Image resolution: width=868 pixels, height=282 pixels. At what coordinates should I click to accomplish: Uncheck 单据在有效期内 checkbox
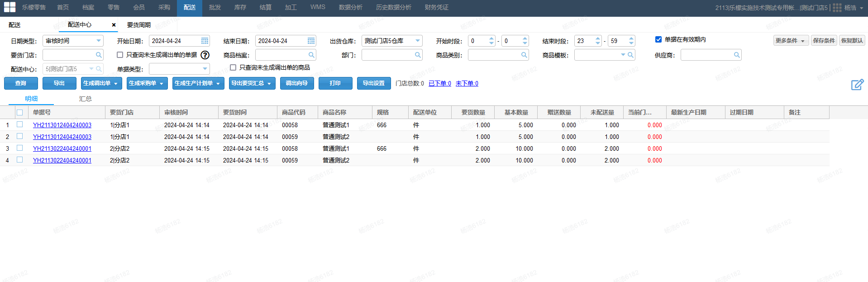[658, 39]
